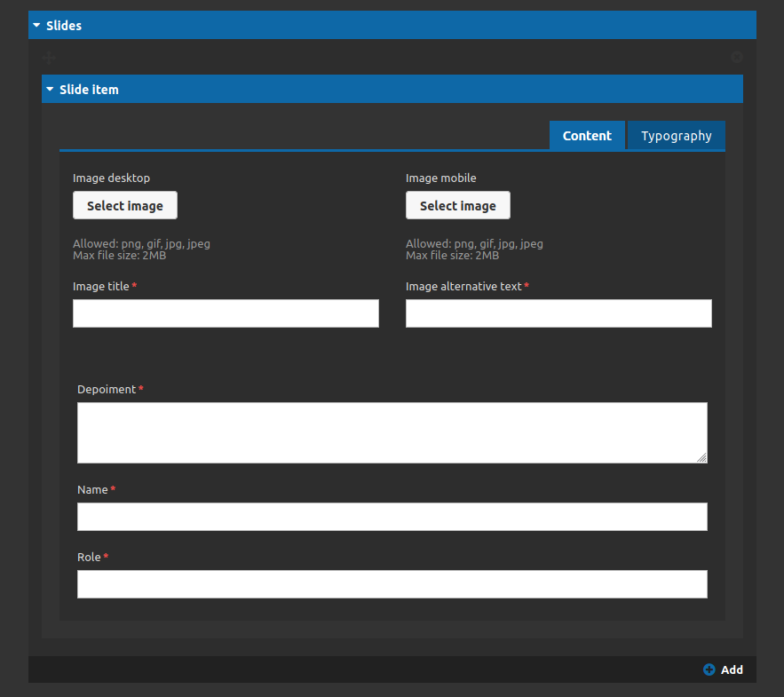784x697 pixels.
Task: Click the allowed file types hint under Image desktop
Action: 141,243
